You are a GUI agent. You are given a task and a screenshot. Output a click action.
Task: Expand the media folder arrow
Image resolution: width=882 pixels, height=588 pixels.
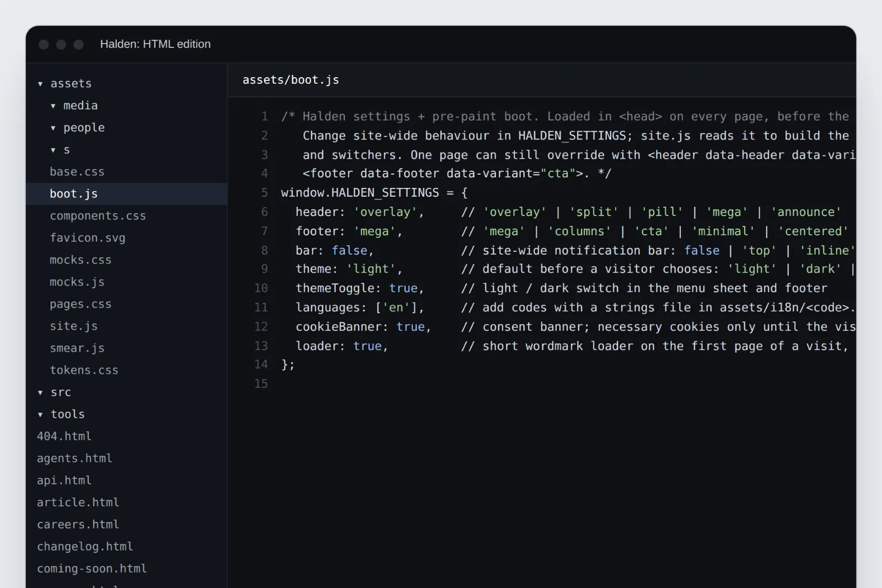[x=53, y=106]
